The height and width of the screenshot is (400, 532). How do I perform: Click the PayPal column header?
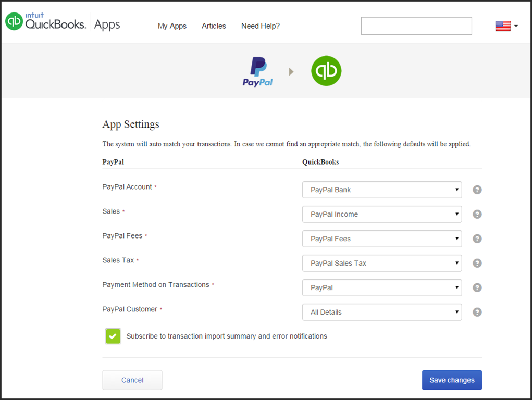113,162
